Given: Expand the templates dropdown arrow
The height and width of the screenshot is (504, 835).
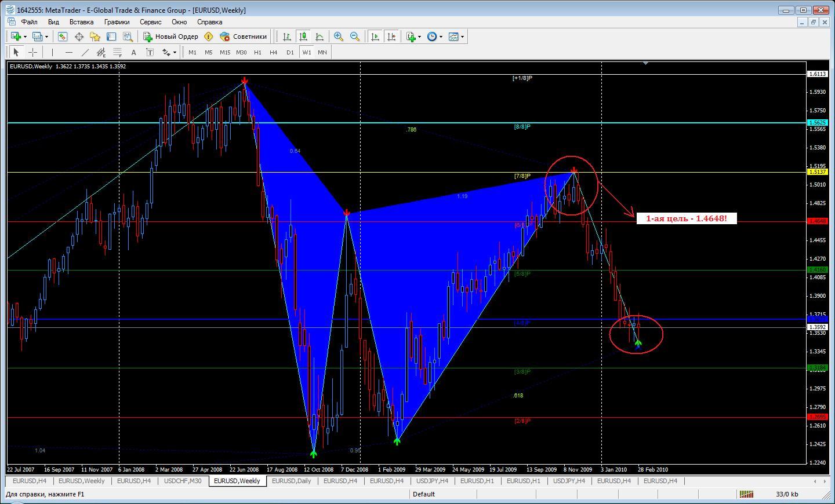Looking at the screenshot, I should [463, 36].
